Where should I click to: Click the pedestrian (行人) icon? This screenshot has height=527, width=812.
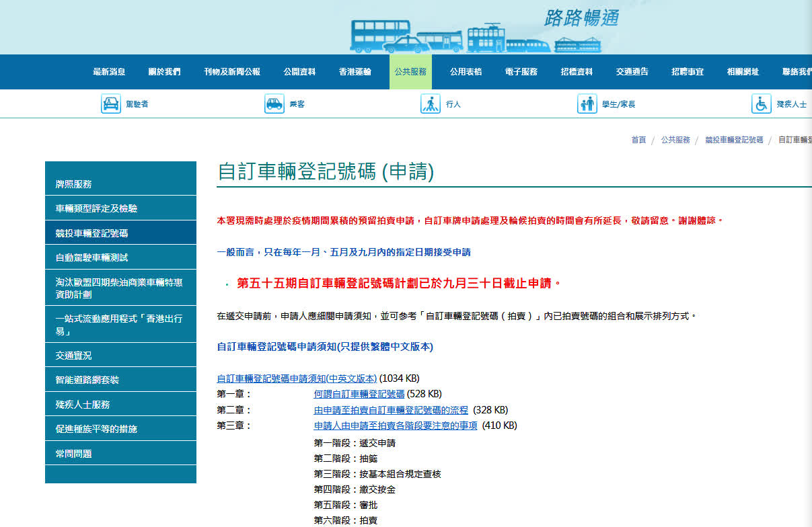point(431,104)
